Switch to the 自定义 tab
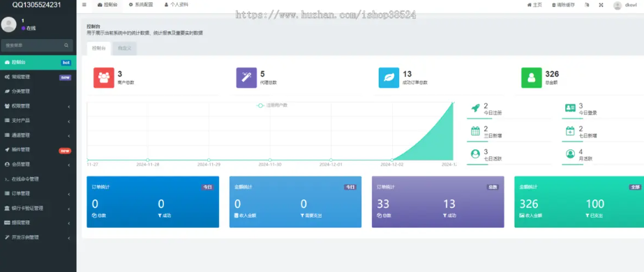This screenshot has height=272, width=644. tap(124, 48)
